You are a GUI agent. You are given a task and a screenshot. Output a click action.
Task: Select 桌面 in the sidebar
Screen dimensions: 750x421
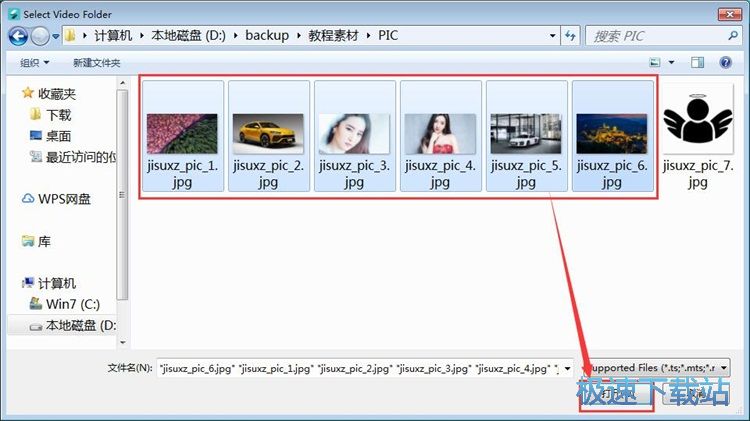(58, 136)
